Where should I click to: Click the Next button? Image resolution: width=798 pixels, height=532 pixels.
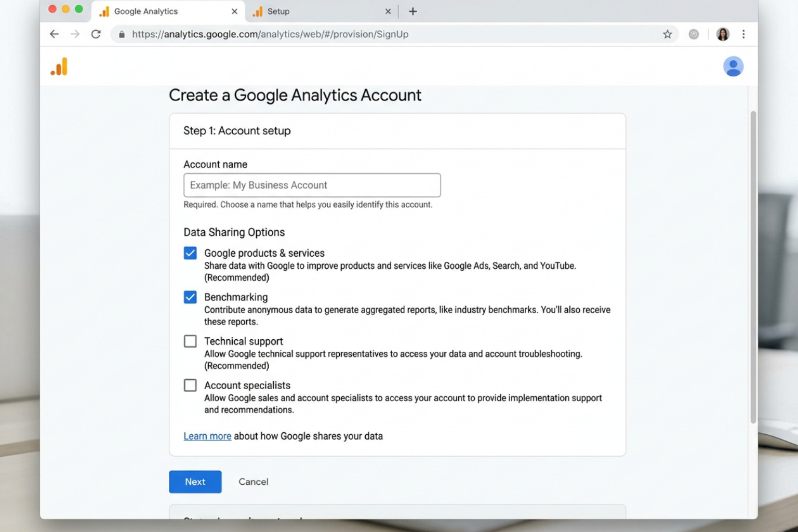[x=195, y=482]
